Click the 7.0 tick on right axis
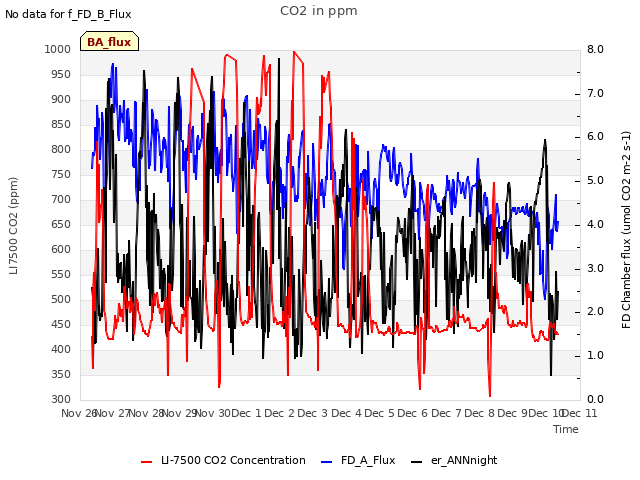Viewport: 640px width, 480px height. (595, 93)
